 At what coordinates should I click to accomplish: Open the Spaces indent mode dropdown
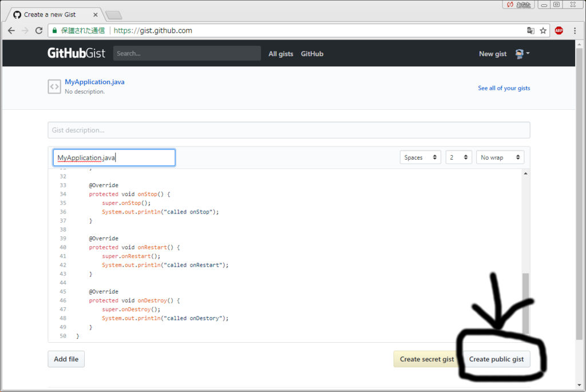pyautogui.click(x=421, y=157)
